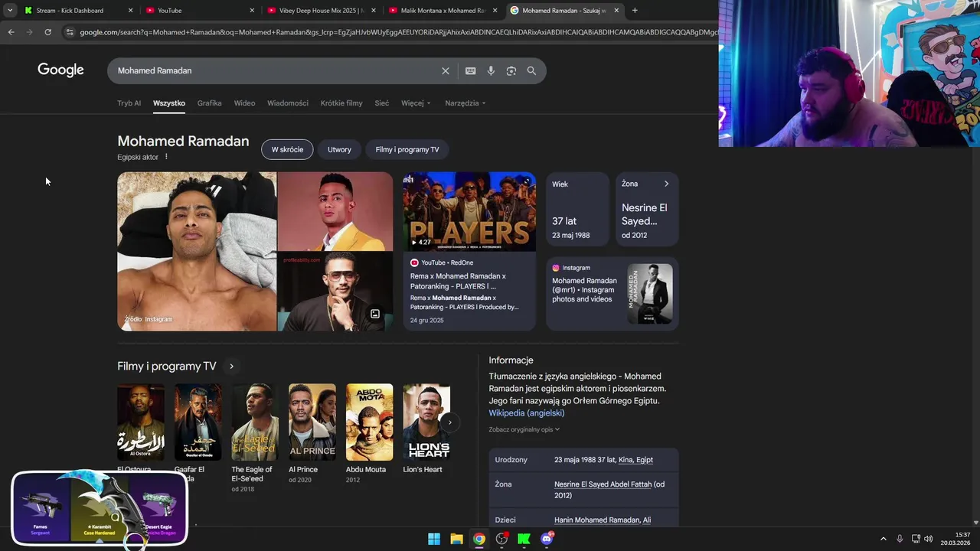
Task: Expand the Więcej dropdown
Action: pos(416,103)
